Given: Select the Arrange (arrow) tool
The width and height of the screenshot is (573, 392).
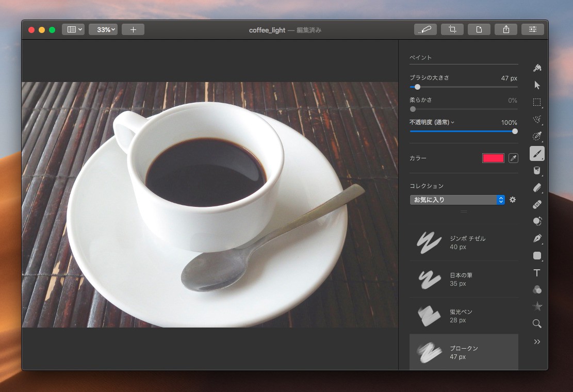Looking at the screenshot, I should [537, 85].
